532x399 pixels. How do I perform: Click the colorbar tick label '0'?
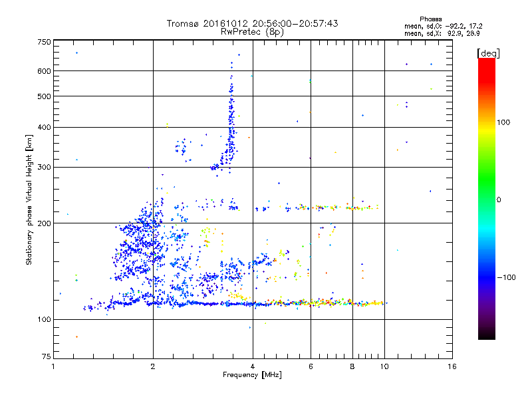tap(499, 200)
